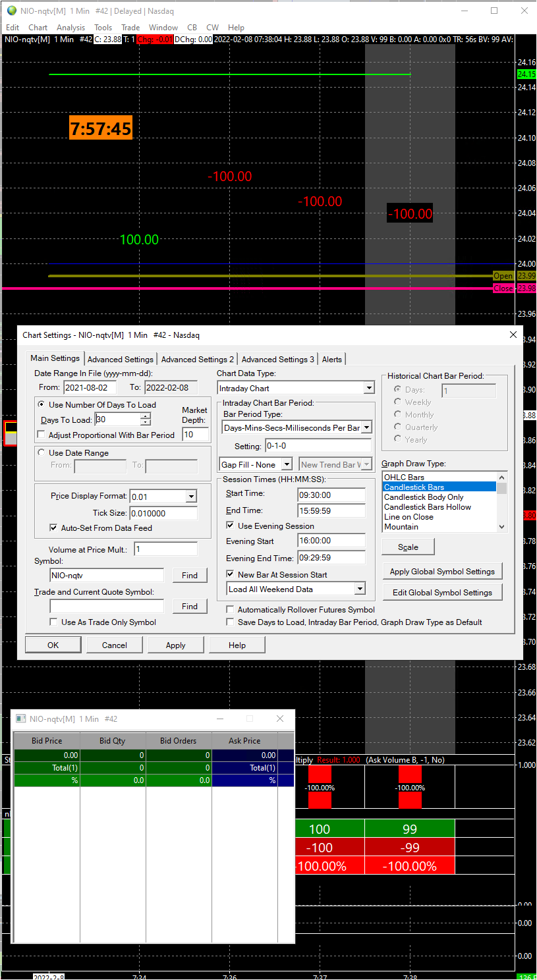Decrease Days To Load with down arrow
Viewport: 537px width, 980px height.
click(x=145, y=423)
